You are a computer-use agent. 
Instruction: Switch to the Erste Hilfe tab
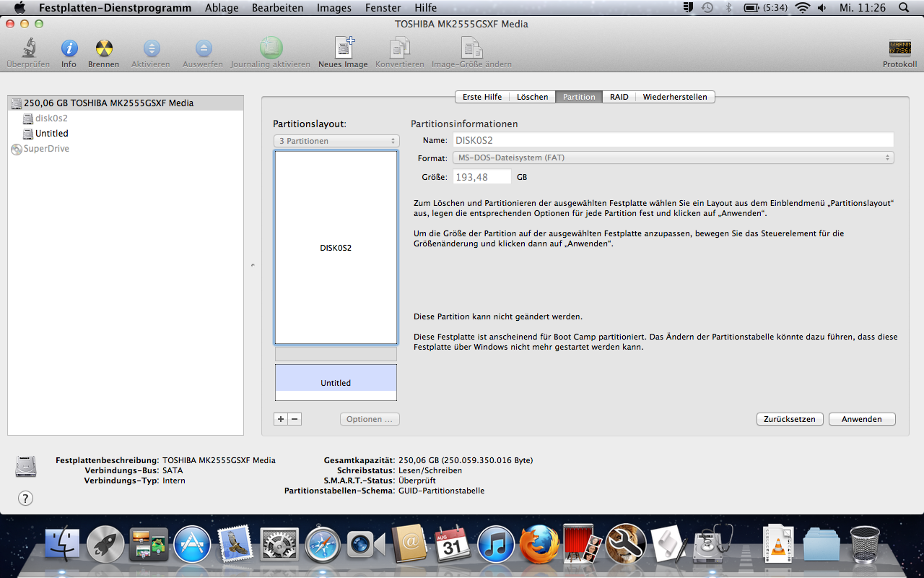pyautogui.click(x=482, y=97)
